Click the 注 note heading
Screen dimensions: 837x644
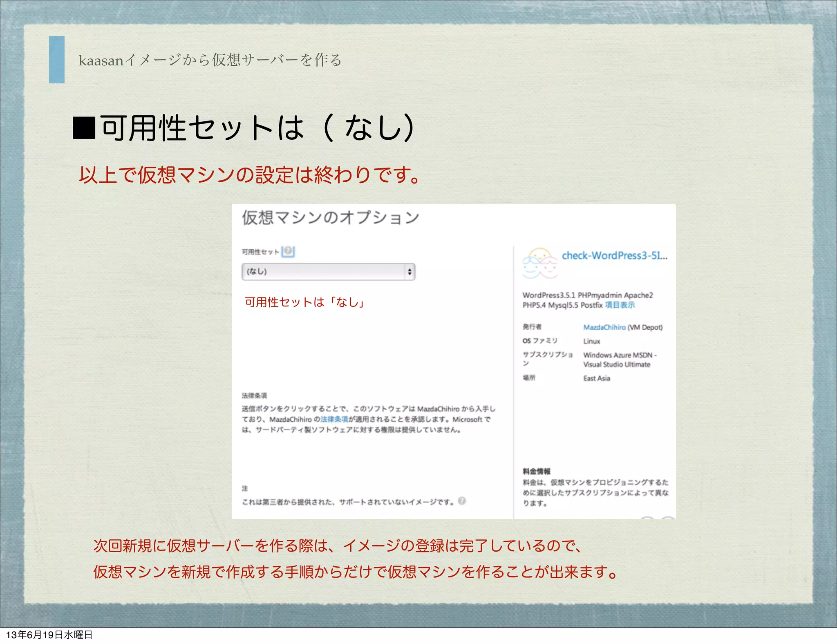[x=245, y=488]
